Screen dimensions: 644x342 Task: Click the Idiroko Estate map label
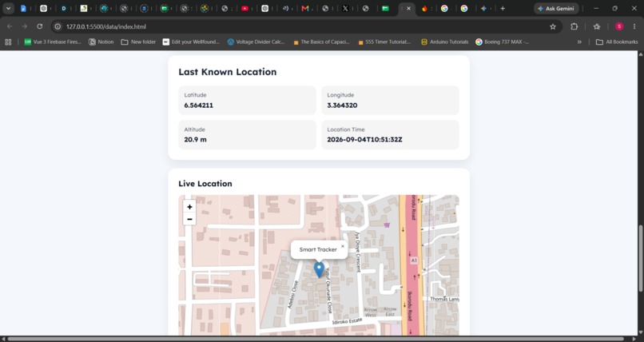pyautogui.click(x=347, y=321)
